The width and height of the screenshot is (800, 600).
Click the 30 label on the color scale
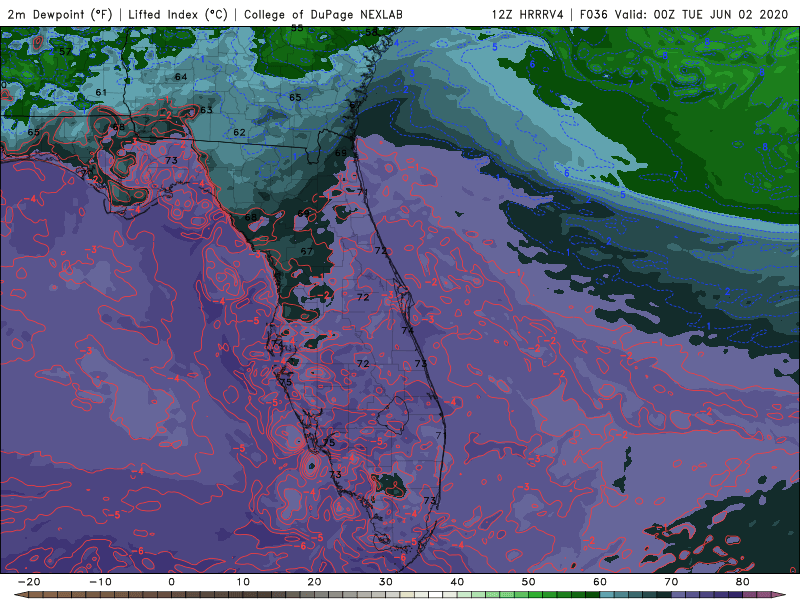(x=386, y=582)
